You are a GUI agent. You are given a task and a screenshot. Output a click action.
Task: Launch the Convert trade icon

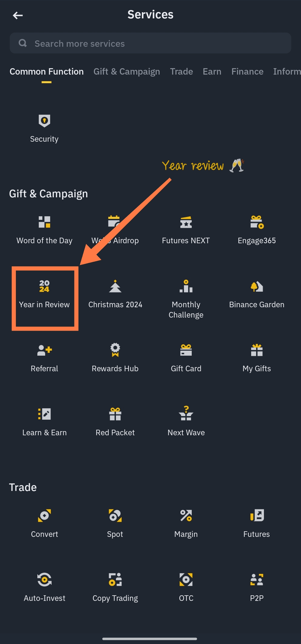pos(44,515)
